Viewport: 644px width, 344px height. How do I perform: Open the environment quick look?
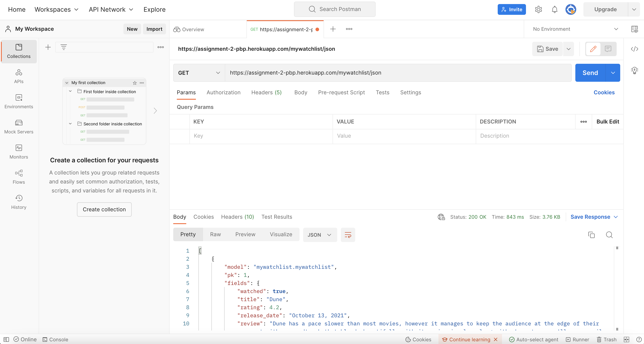click(635, 29)
